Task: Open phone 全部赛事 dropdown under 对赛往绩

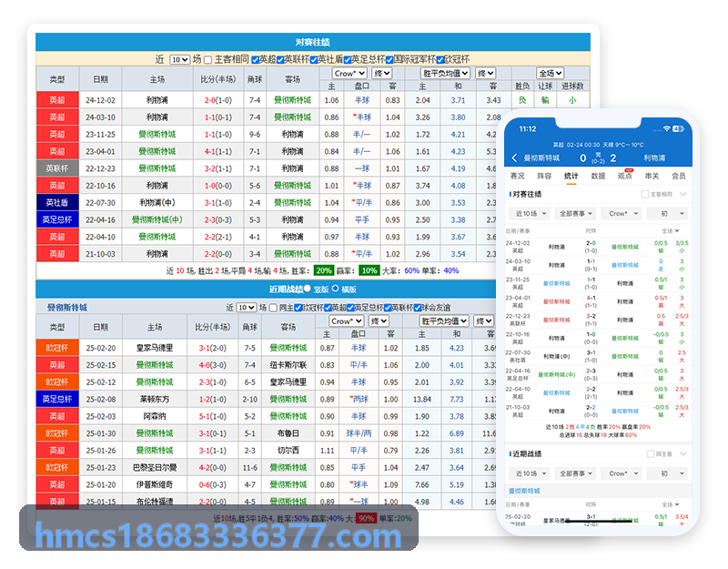Action: pyautogui.click(x=576, y=214)
